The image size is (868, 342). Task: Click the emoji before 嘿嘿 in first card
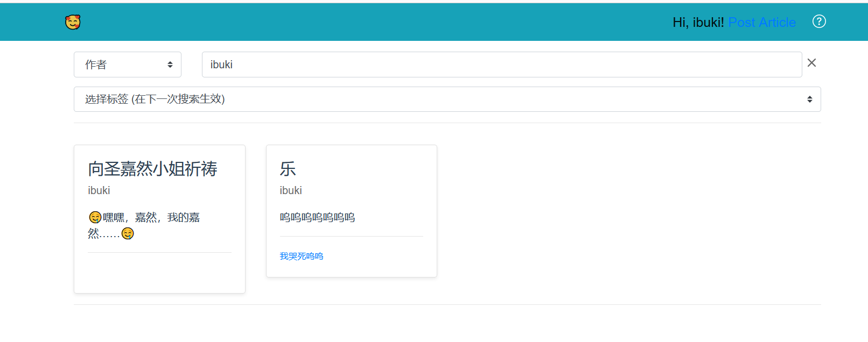[x=95, y=217]
